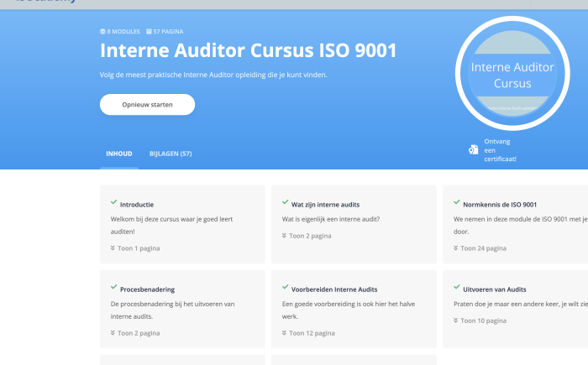Click the modules stack icon near 8 MODULES
The height and width of the screenshot is (365, 588).
point(102,32)
